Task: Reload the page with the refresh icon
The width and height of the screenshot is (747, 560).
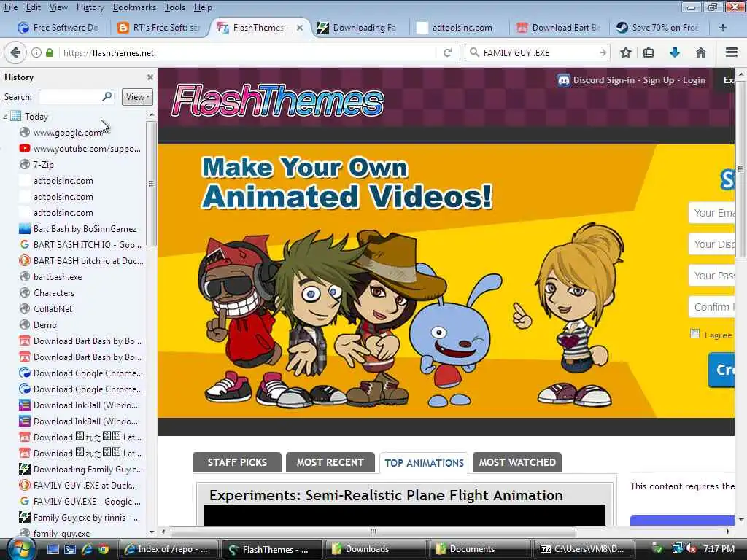Action: (x=447, y=52)
